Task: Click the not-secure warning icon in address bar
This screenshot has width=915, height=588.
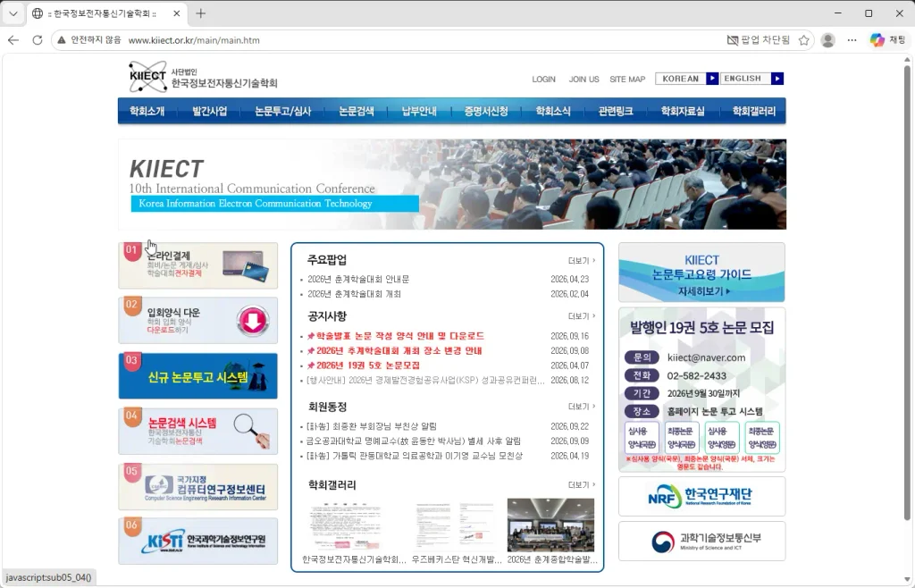Action: point(62,39)
